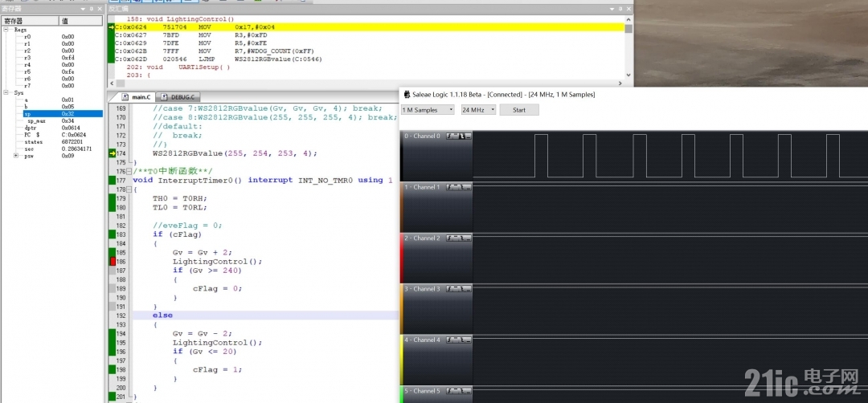868x403 pixels.
Task: Close the disassembly panel
Action: tap(628, 8)
